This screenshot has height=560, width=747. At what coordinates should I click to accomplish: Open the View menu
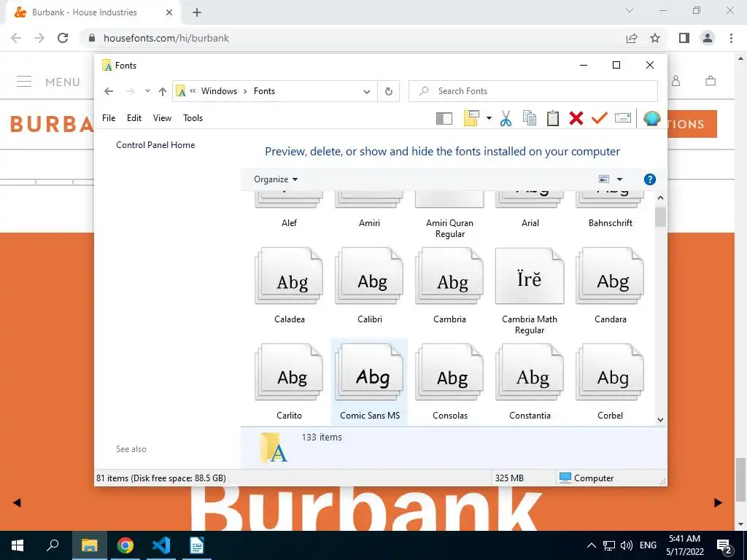[x=162, y=117]
